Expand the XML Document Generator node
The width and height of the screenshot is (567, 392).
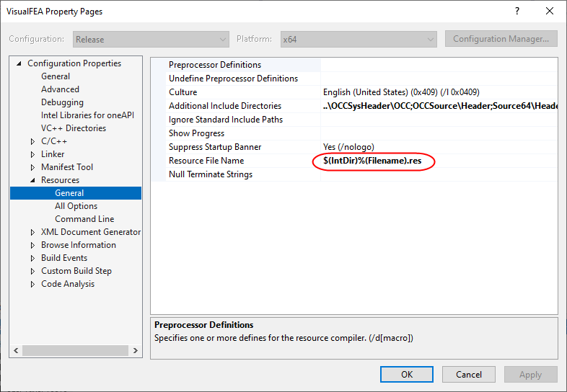[x=32, y=232]
